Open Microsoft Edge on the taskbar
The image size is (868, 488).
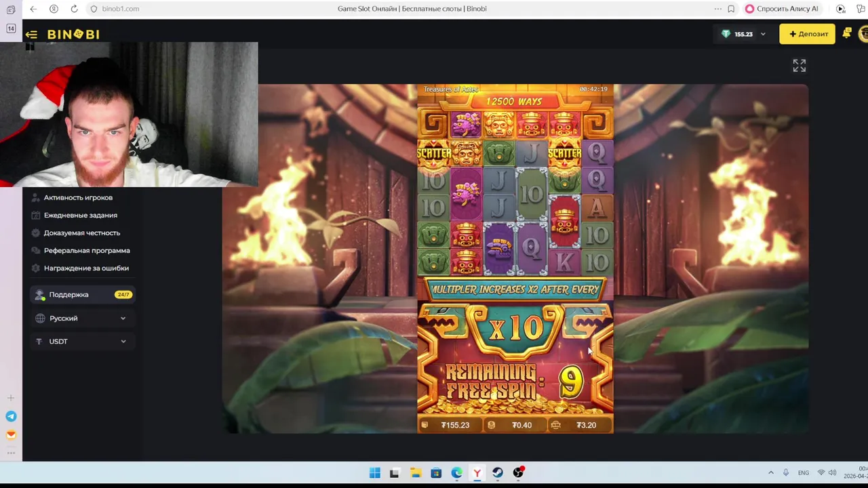coord(456,472)
